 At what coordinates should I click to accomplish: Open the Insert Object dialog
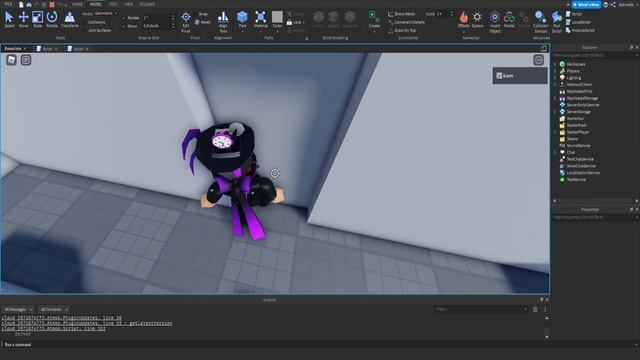click(495, 22)
